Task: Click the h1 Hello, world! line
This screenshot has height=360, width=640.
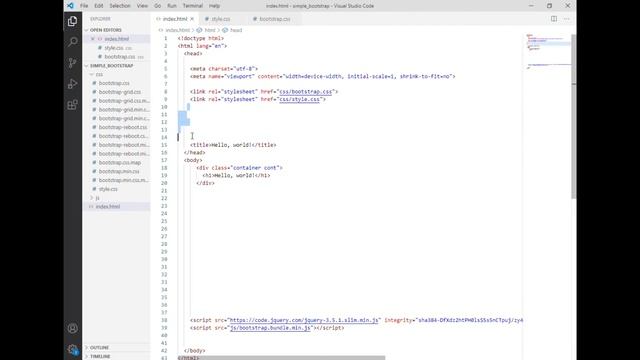Action: point(236,176)
